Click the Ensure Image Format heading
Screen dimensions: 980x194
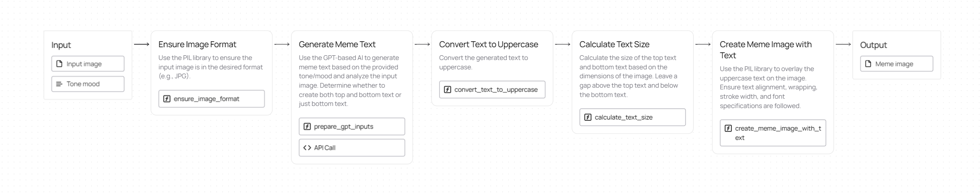pyautogui.click(x=197, y=44)
